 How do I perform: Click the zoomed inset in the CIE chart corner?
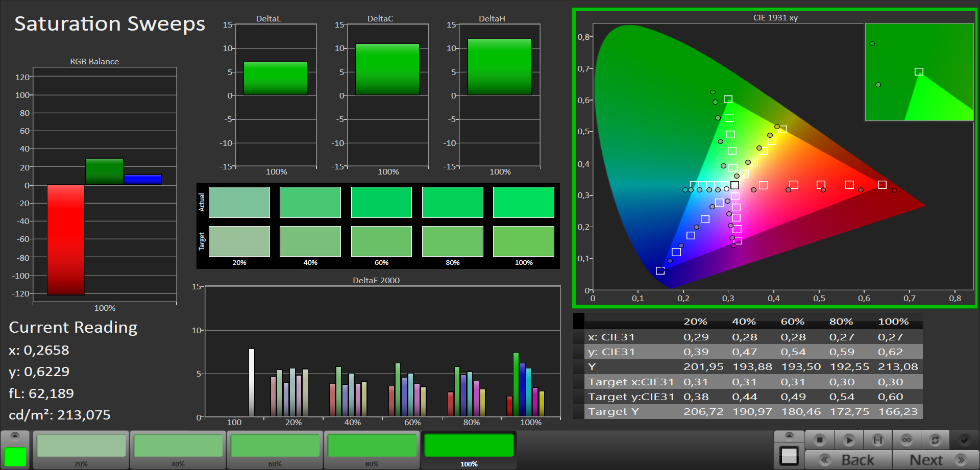pyautogui.click(x=919, y=72)
